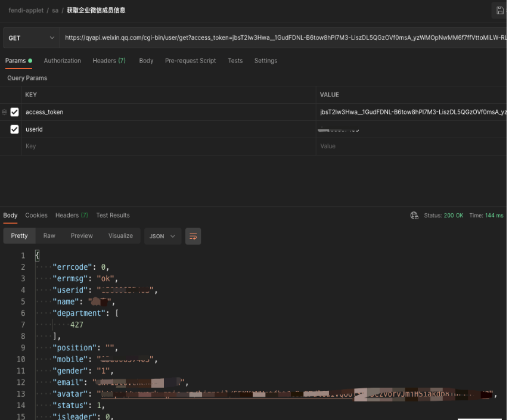Open the Pre-request Script tab

[x=191, y=61]
